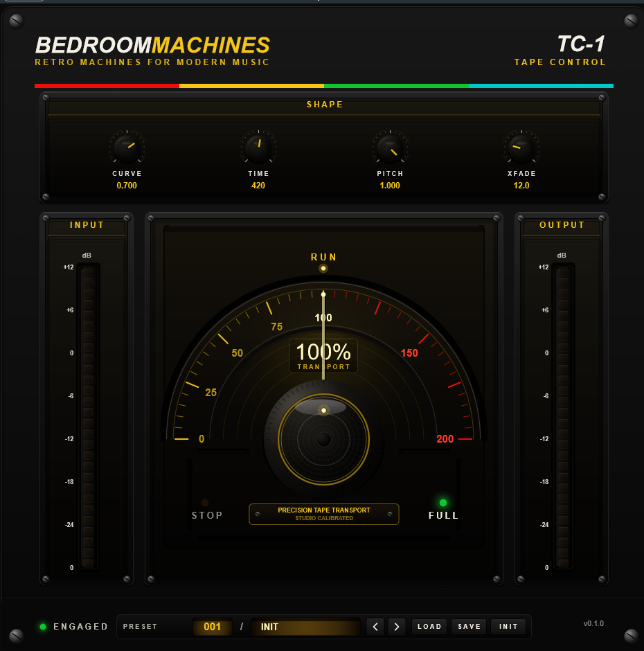Click the 50 mark on dial
644x651 pixels.
pyautogui.click(x=237, y=353)
